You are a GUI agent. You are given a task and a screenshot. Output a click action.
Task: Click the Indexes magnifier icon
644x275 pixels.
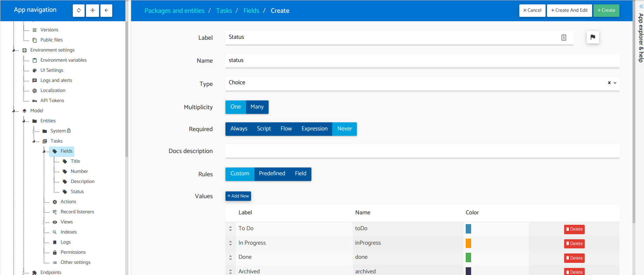55,232
